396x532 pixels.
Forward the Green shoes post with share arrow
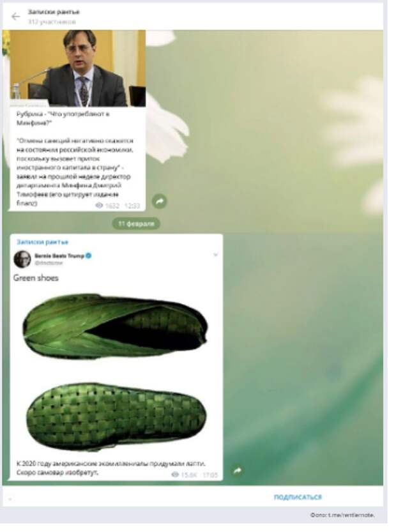pos(237,471)
